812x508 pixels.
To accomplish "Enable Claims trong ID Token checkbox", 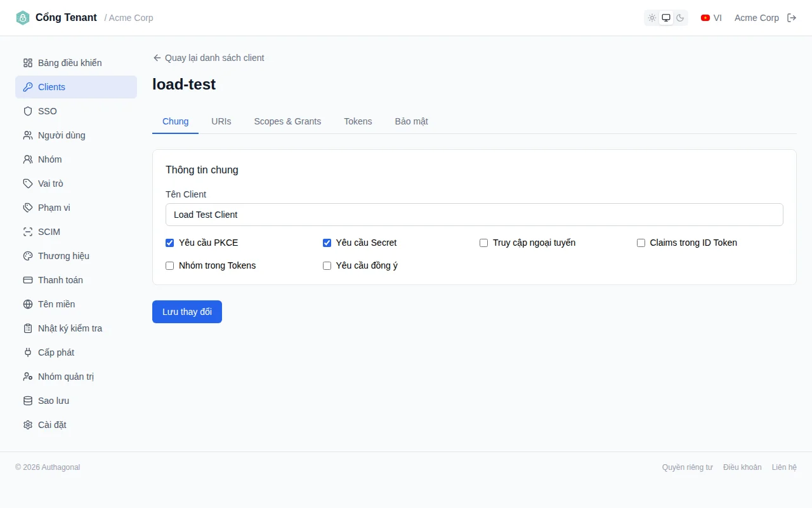I will tap(641, 243).
